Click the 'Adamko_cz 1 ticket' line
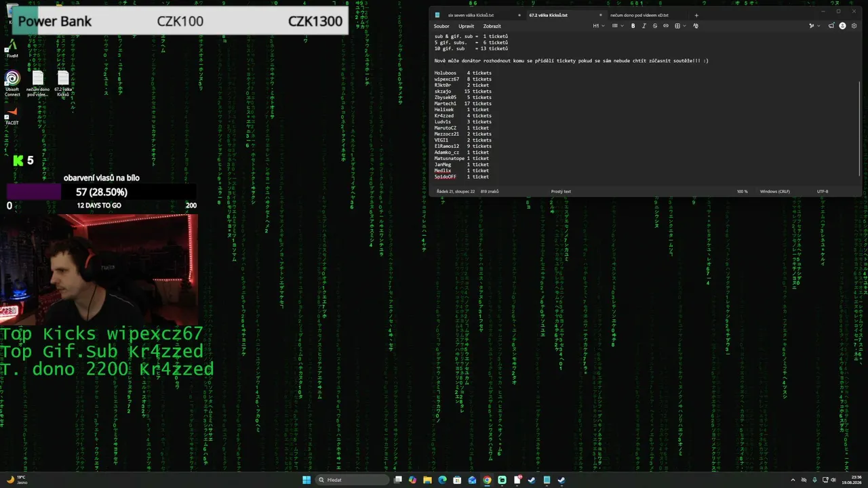Image resolution: width=868 pixels, height=488 pixels. (x=462, y=152)
